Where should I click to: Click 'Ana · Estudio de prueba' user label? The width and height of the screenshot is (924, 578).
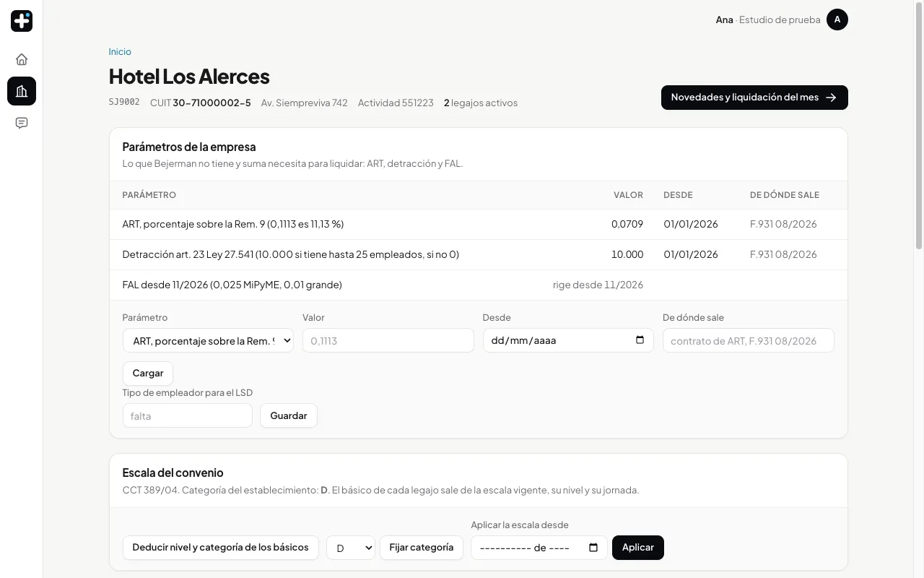pyautogui.click(x=768, y=20)
